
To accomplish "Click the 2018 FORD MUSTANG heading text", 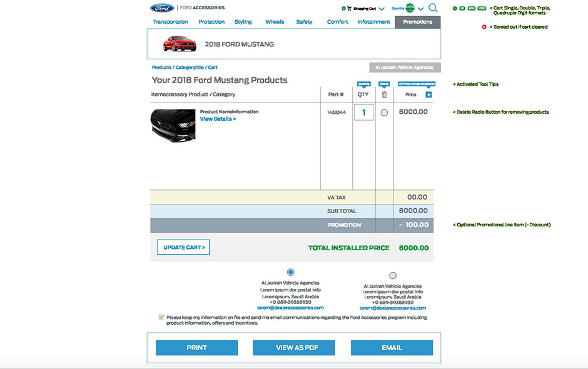I will (x=239, y=44).
